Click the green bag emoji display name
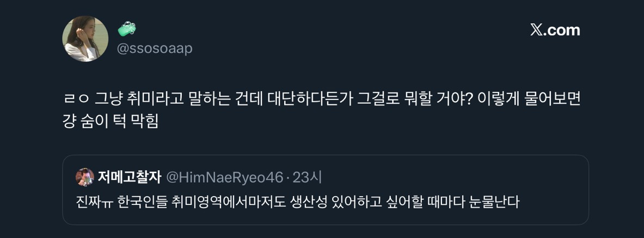This screenshot has width=644, height=238. coord(127,29)
